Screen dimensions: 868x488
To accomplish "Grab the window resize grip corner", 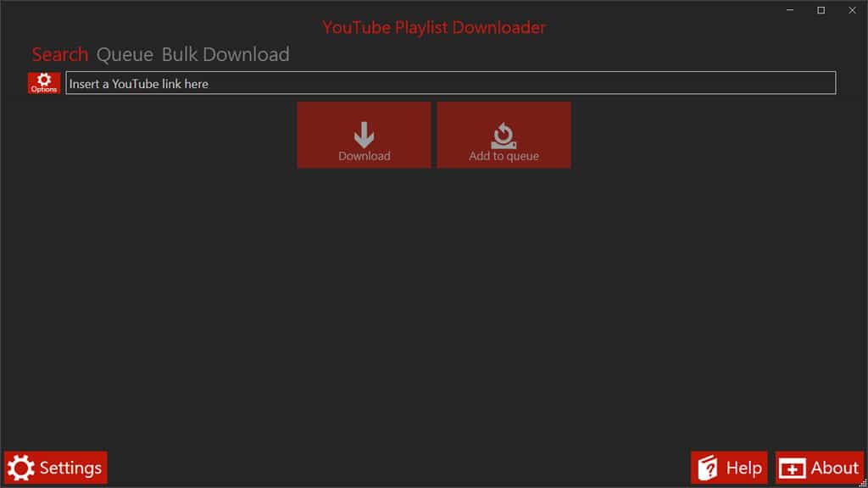I will point(863,483).
